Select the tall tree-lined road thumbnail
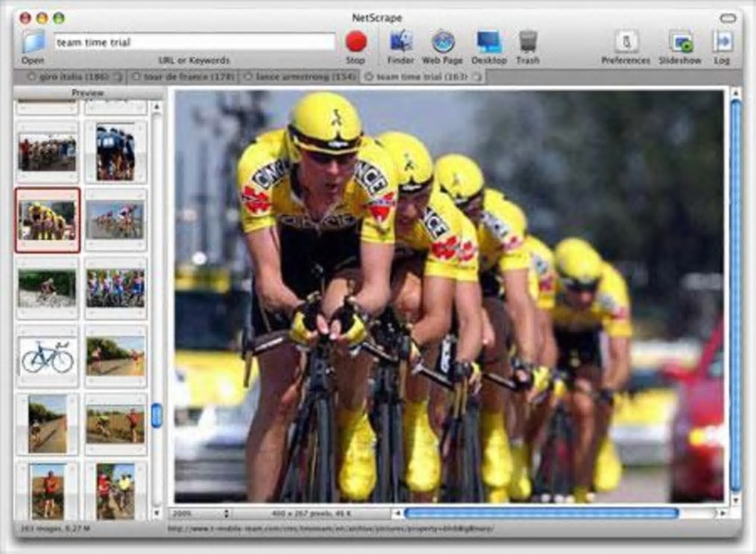This screenshot has height=554, width=756. click(47, 424)
